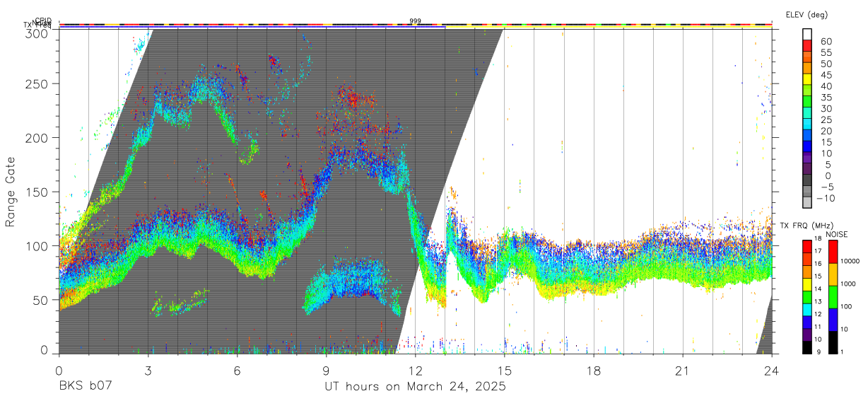This screenshot has width=868, height=401.
Task: Click the 35 label on ELEV colorbar
Action: [x=826, y=97]
